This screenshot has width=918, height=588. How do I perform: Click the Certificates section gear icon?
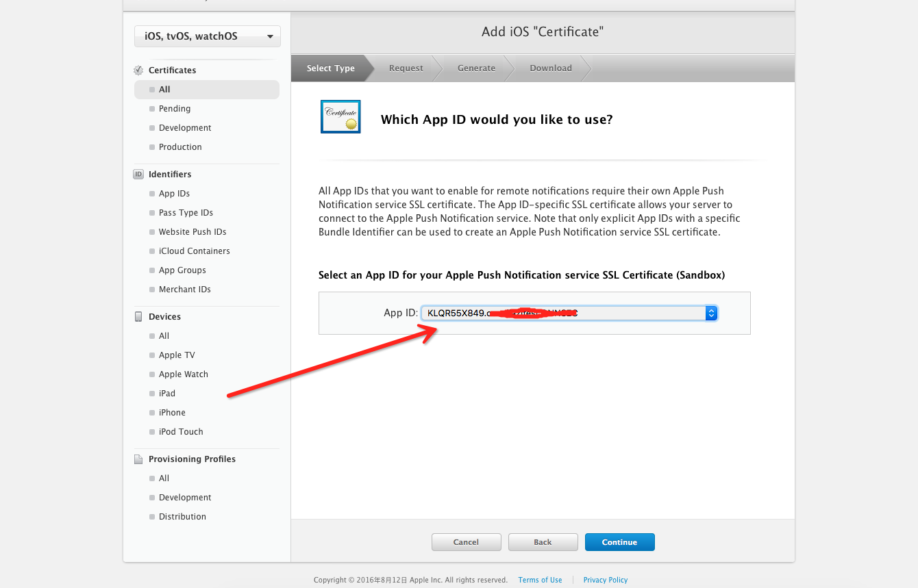[x=138, y=70]
